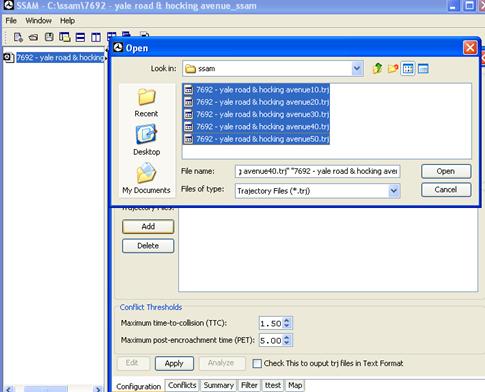The width and height of the screenshot is (485, 392).
Task: Select file yale road & hocking avenue40.trj
Action: pyautogui.click(x=256, y=127)
